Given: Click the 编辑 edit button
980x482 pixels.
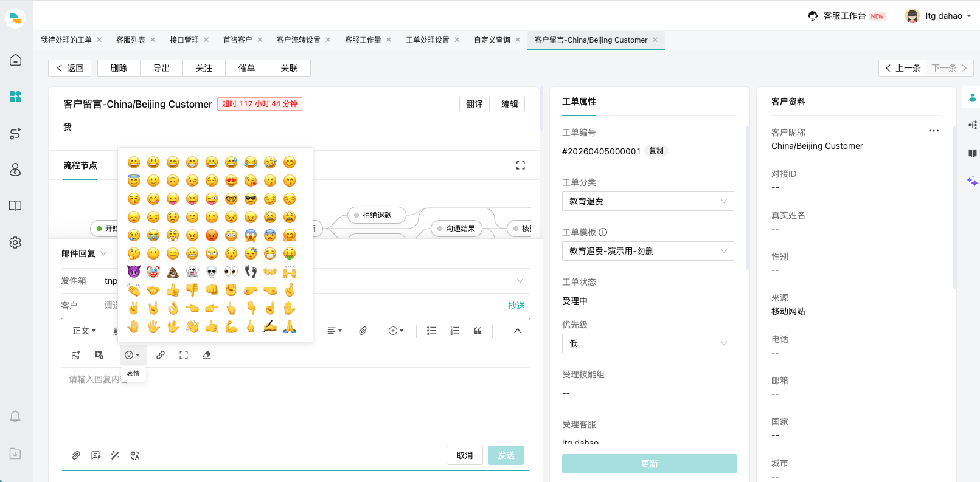Looking at the screenshot, I should (x=510, y=104).
